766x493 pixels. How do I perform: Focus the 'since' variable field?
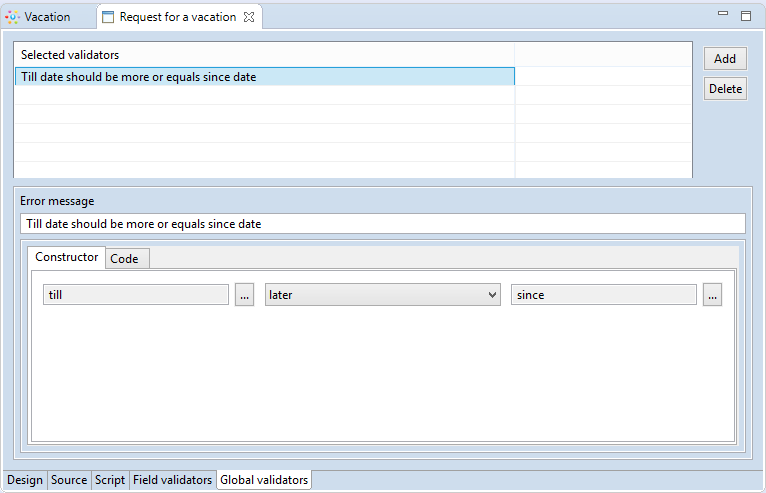[603, 295]
